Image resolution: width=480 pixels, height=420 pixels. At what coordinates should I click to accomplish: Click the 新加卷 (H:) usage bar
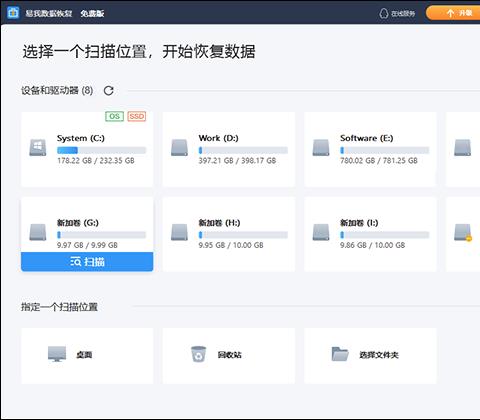tap(243, 235)
